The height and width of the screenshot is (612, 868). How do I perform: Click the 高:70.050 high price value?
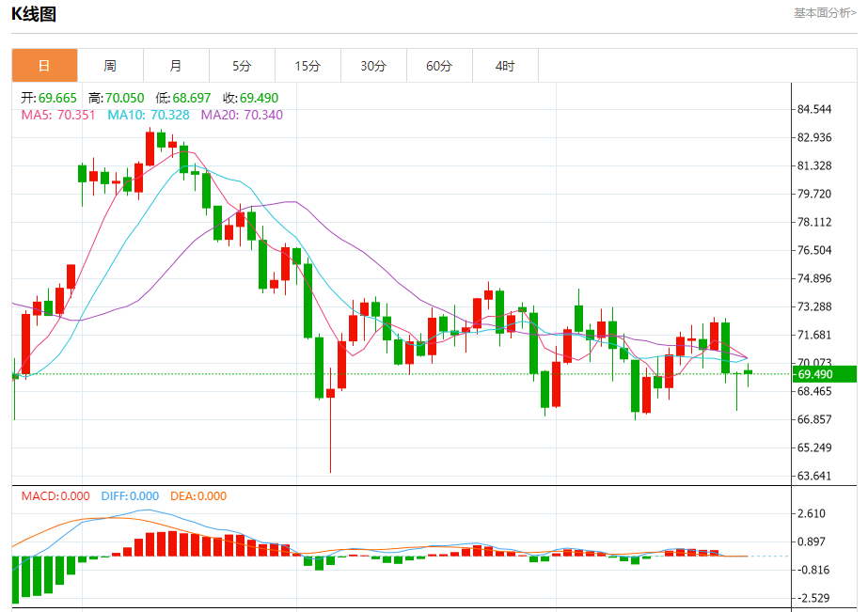pos(117,98)
